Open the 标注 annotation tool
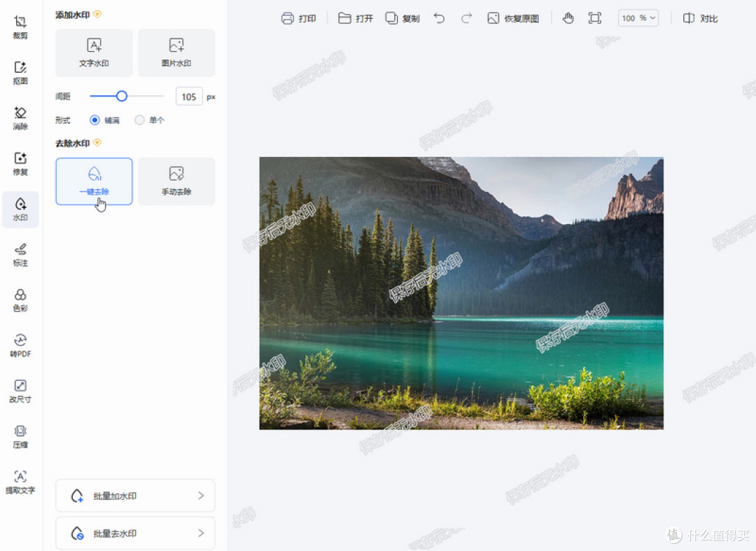This screenshot has width=756, height=551. coord(20,255)
